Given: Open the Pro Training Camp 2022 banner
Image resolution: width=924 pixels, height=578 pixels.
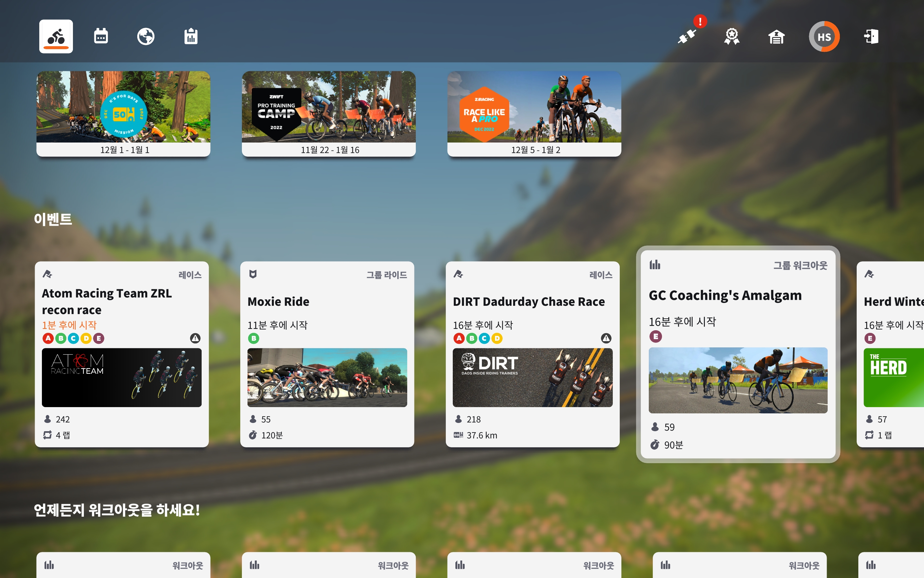Looking at the screenshot, I should point(329,113).
